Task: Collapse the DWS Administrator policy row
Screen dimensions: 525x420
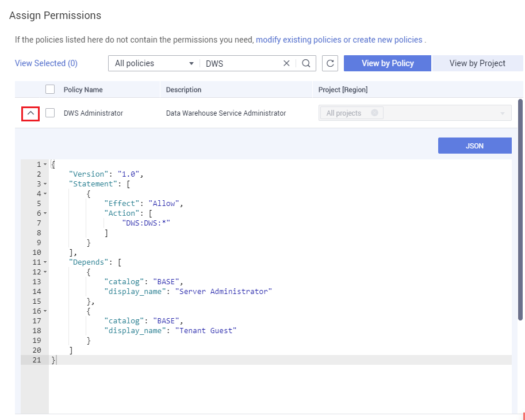Action: click(x=30, y=113)
